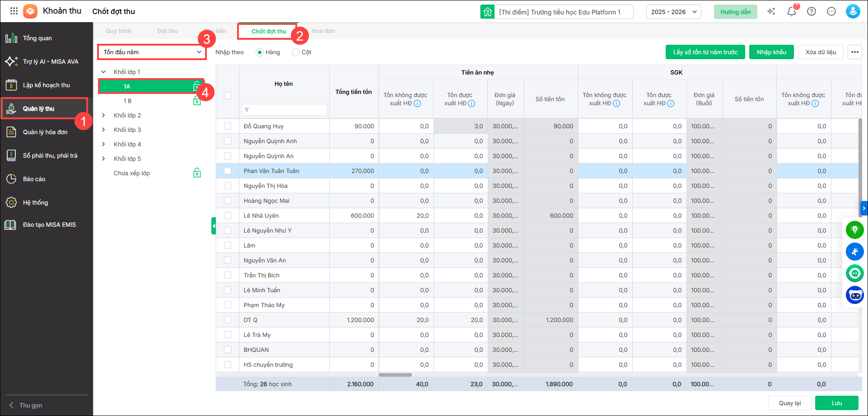
Task: Open Báo cáo in the sidebar
Action: (x=34, y=179)
